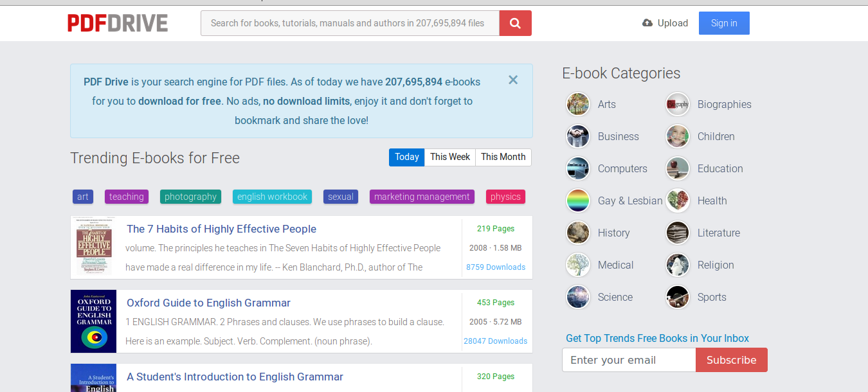Click the Children category label

(716, 136)
